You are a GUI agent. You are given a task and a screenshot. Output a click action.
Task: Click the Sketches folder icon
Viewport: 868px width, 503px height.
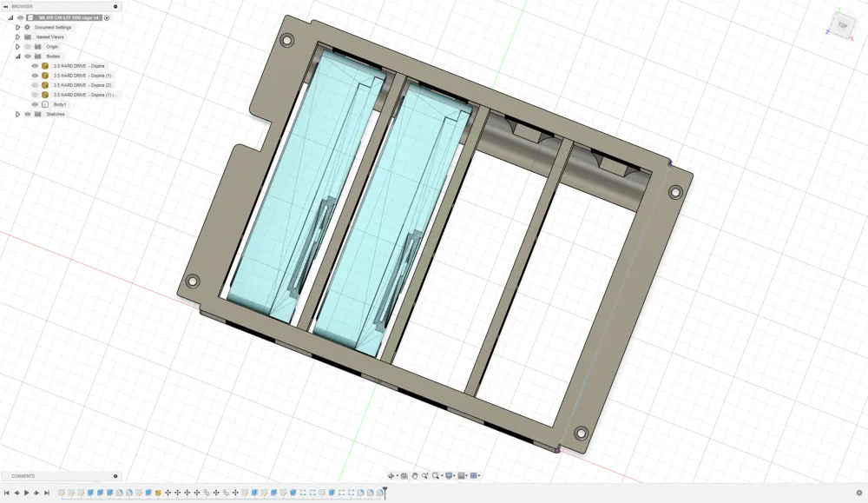37,114
